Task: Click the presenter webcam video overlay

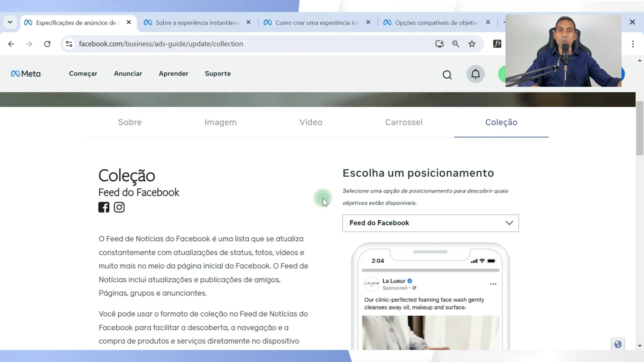Action: point(563,51)
